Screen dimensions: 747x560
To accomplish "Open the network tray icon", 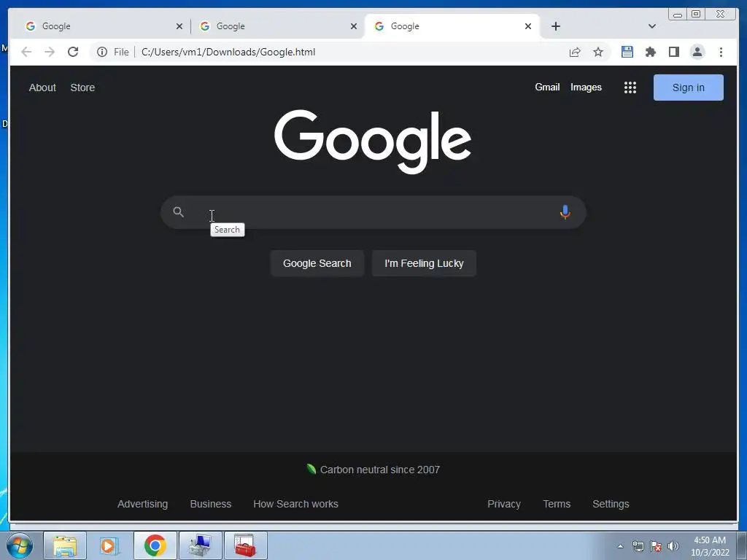I will pyautogui.click(x=638, y=546).
